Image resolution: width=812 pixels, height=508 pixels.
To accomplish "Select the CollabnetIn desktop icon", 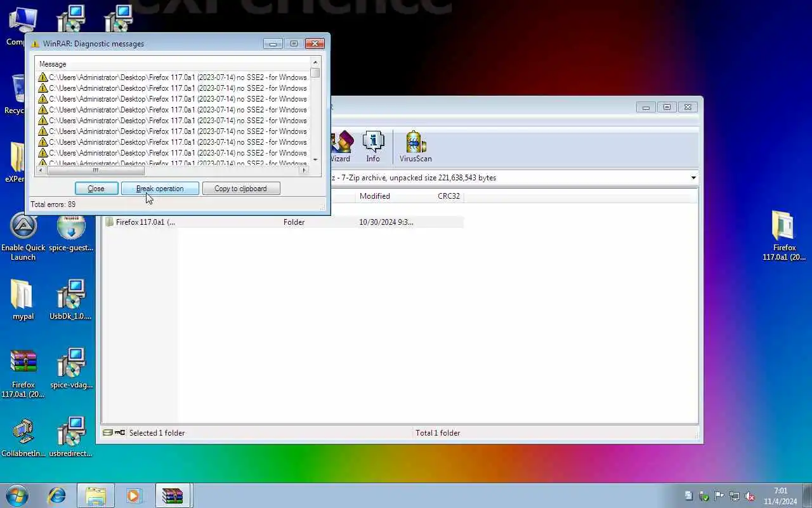I will 23,437.
